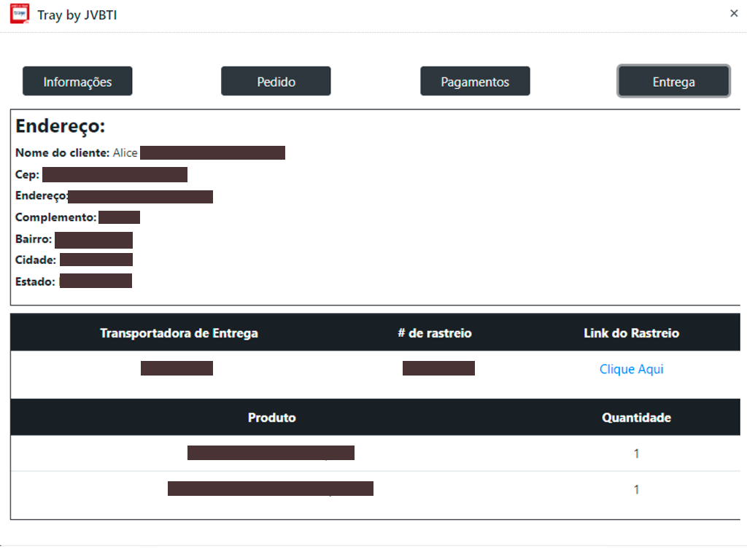Switch to the Pedido tab
This screenshot has width=747, height=560.
click(276, 82)
